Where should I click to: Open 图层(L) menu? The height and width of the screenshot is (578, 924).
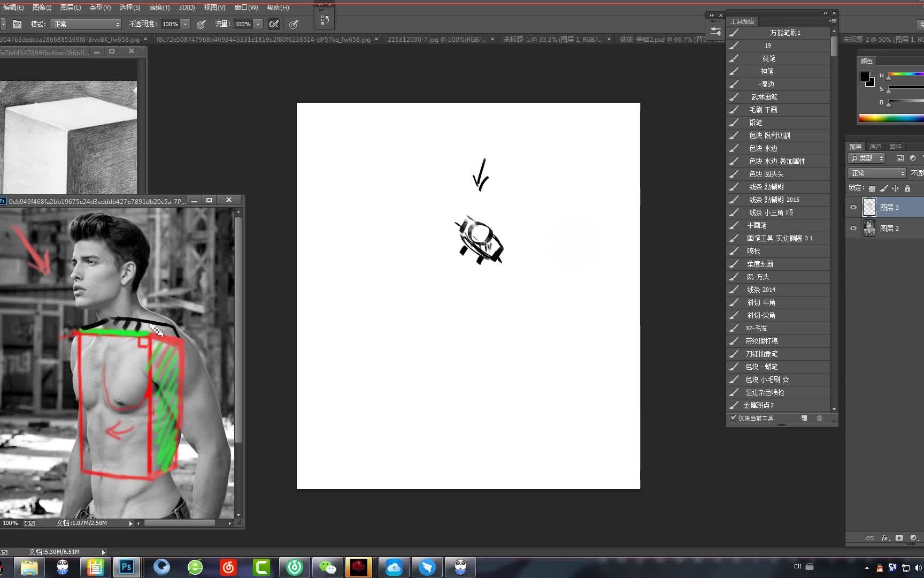(x=71, y=7)
